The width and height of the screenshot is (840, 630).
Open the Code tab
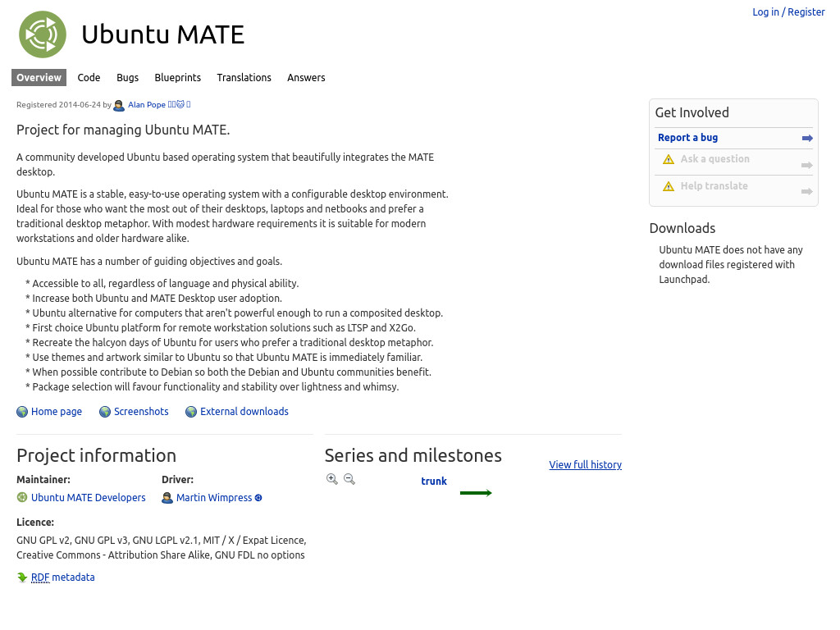pyautogui.click(x=89, y=77)
